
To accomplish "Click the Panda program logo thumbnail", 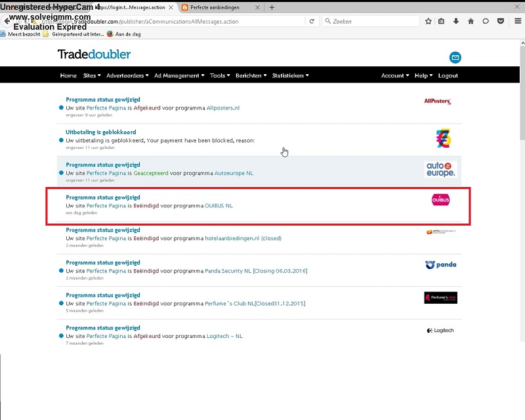I will click(x=440, y=264).
